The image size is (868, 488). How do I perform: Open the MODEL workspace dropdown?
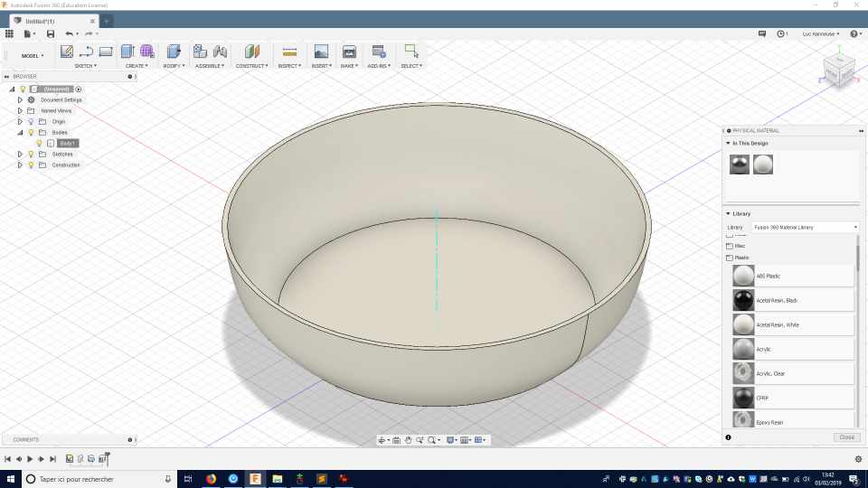tap(33, 56)
